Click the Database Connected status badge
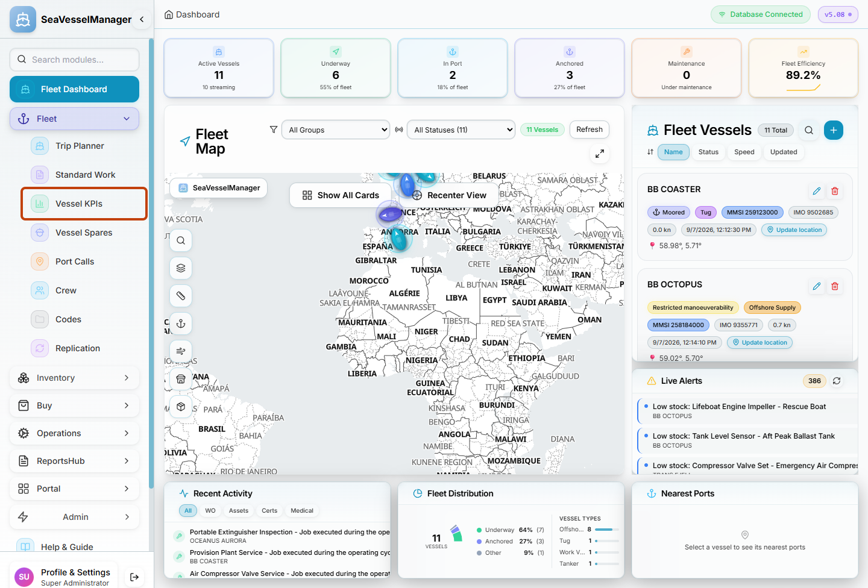The height and width of the screenshot is (588, 868). [x=761, y=14]
